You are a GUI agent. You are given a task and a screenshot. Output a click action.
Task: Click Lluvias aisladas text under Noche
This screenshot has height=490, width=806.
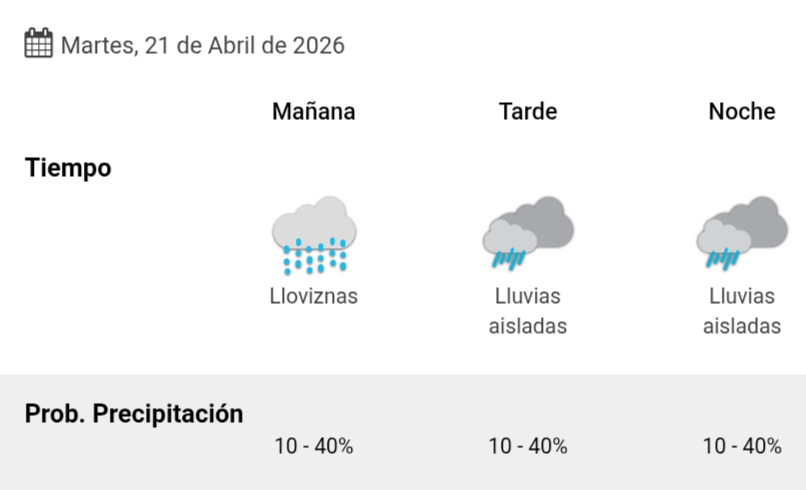click(741, 311)
